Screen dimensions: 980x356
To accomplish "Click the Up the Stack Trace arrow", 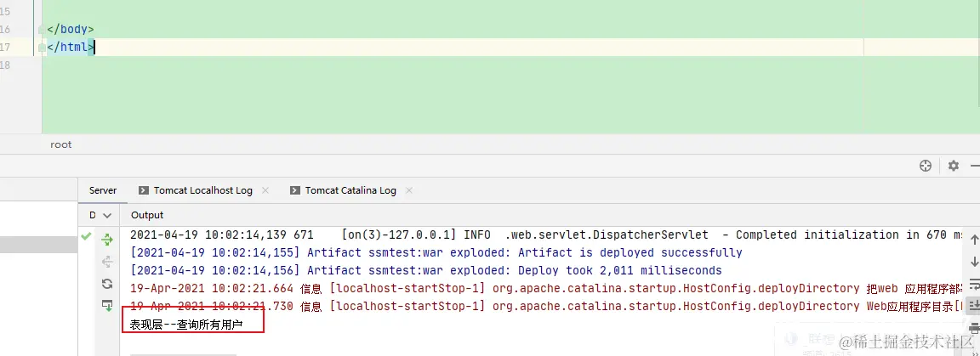I will click(x=974, y=240).
